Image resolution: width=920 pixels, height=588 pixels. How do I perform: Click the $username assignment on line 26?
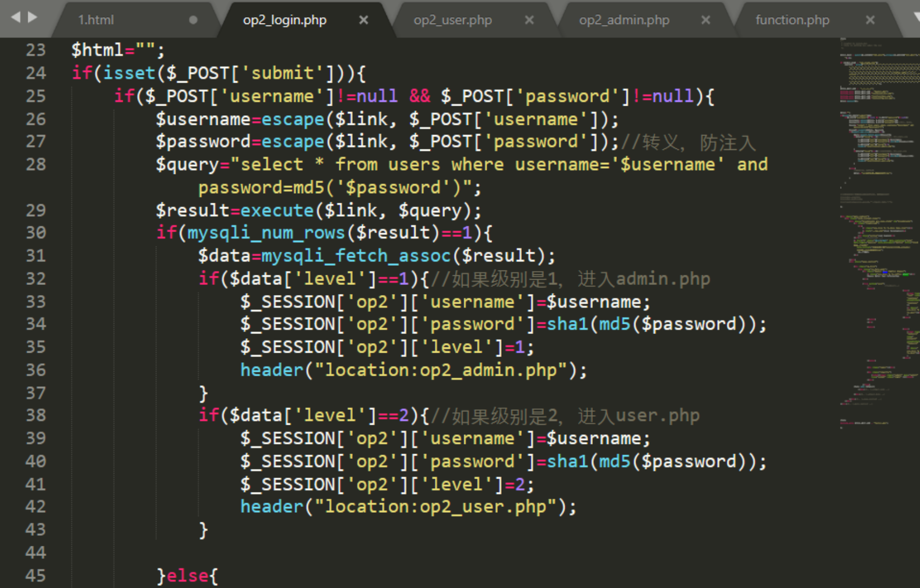pyautogui.click(x=387, y=119)
